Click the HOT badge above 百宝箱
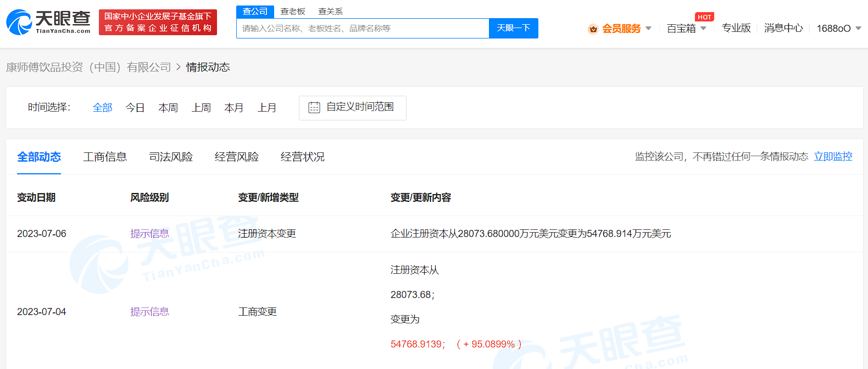This screenshot has width=868, height=369. (x=704, y=17)
